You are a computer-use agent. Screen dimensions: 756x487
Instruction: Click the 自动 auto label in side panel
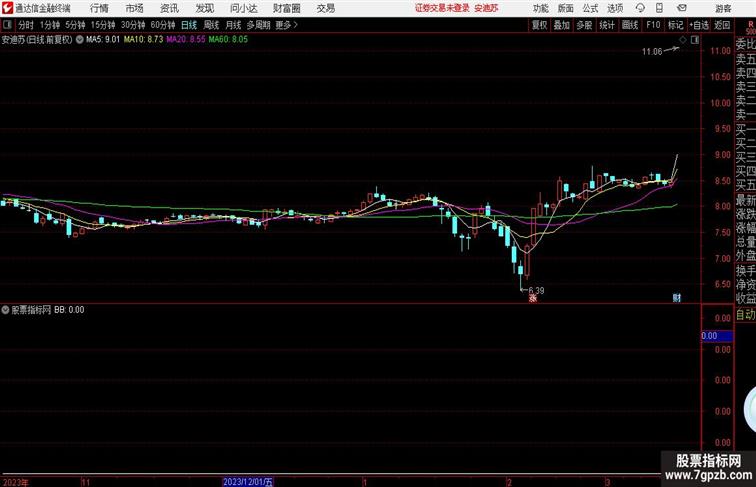[746, 315]
